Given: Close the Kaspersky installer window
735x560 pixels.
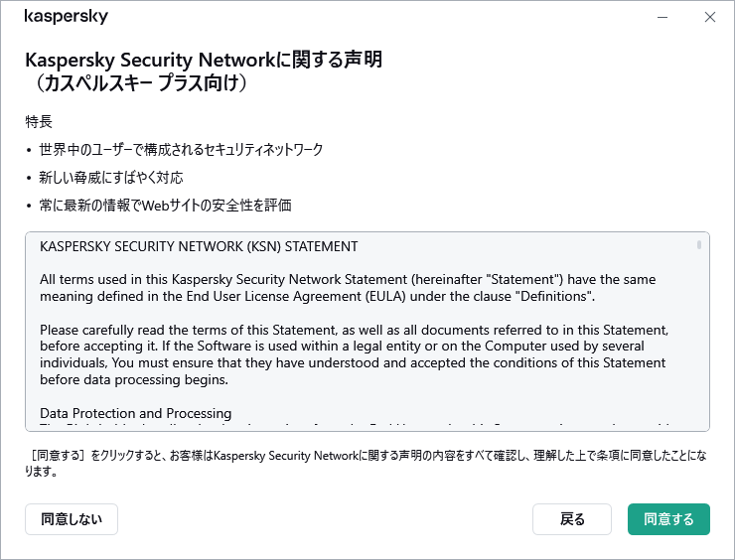Looking at the screenshot, I should click(709, 17).
